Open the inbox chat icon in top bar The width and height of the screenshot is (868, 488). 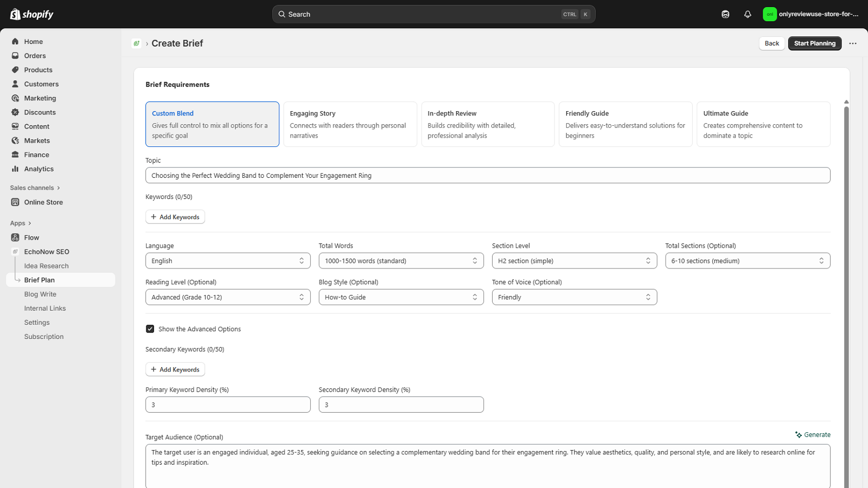point(725,14)
